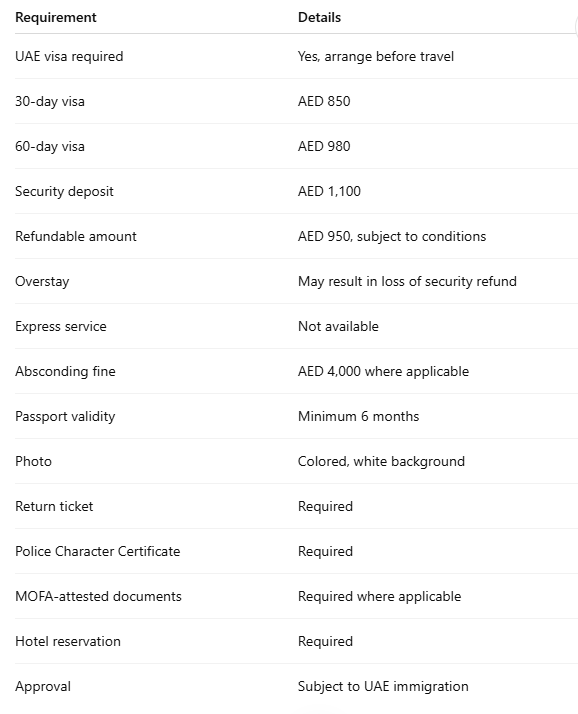Click the 'Yes, arrange before travel' cell

coord(376,56)
